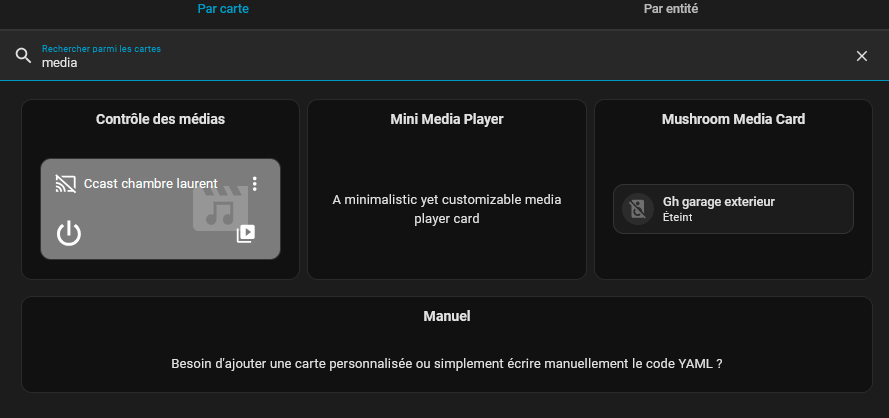This screenshot has width=889, height=418.
Task: Select the Contrôle des médias card title
Action: 160,119
